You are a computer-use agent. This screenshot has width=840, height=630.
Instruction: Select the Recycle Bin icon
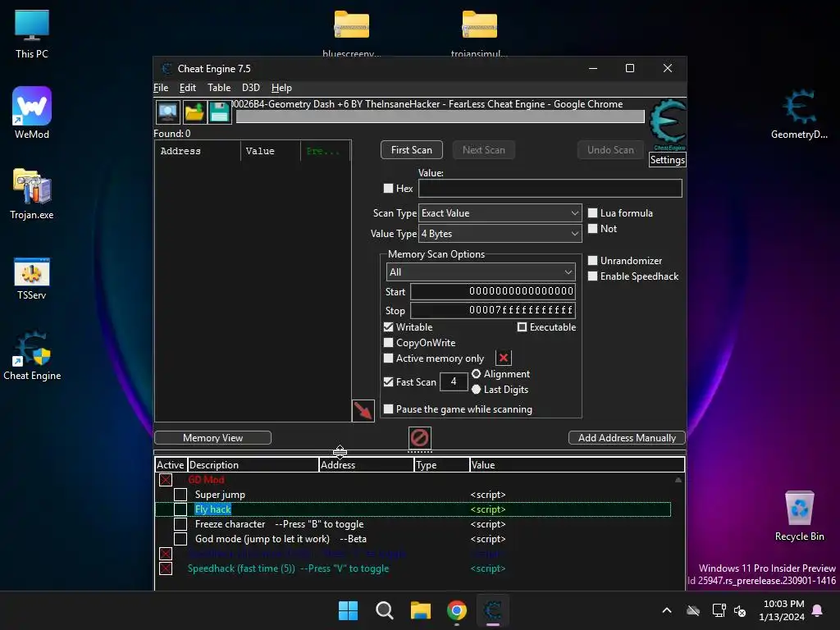click(x=799, y=517)
